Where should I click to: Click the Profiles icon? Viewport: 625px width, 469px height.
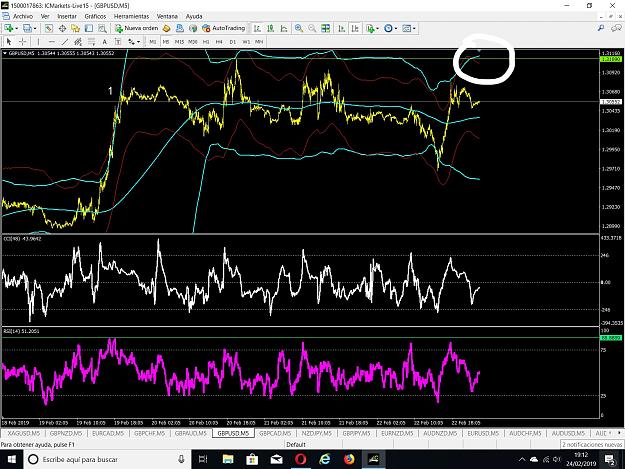pos(27,28)
